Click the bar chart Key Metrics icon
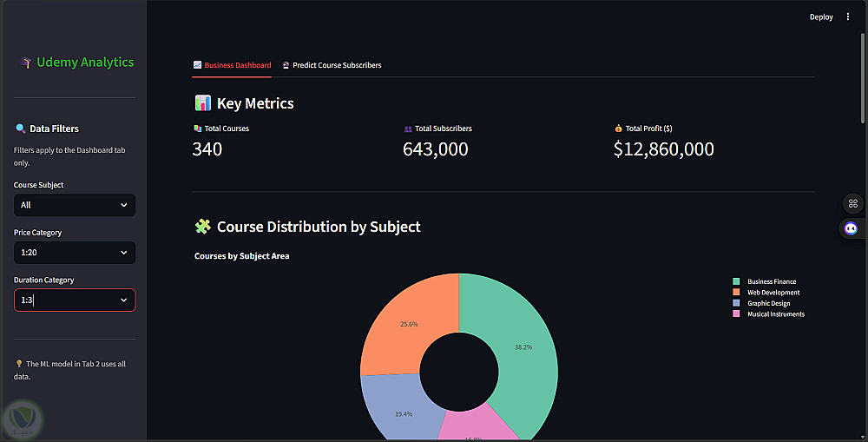The height and width of the screenshot is (442, 868). [202, 103]
